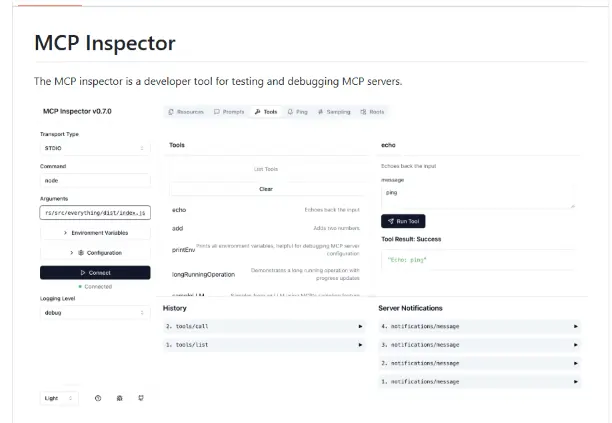This screenshot has height=423, width=612.
Task: Expand the Configuration section
Action: [x=95, y=252]
